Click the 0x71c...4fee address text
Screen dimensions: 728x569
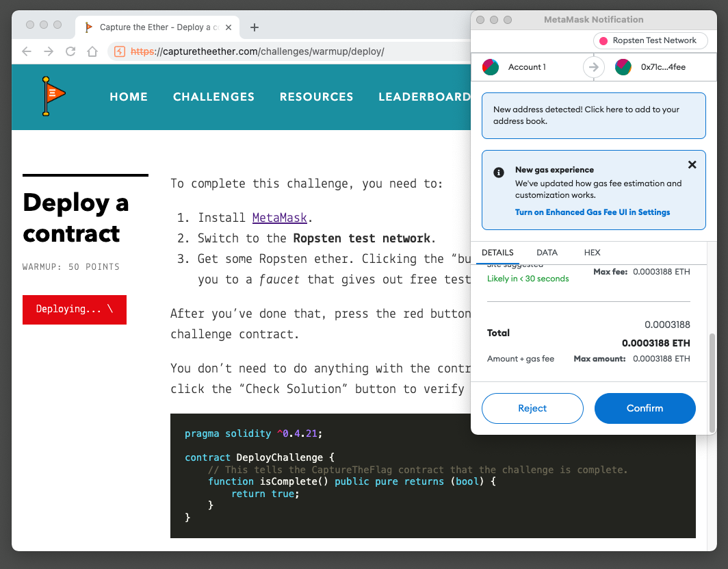click(663, 67)
